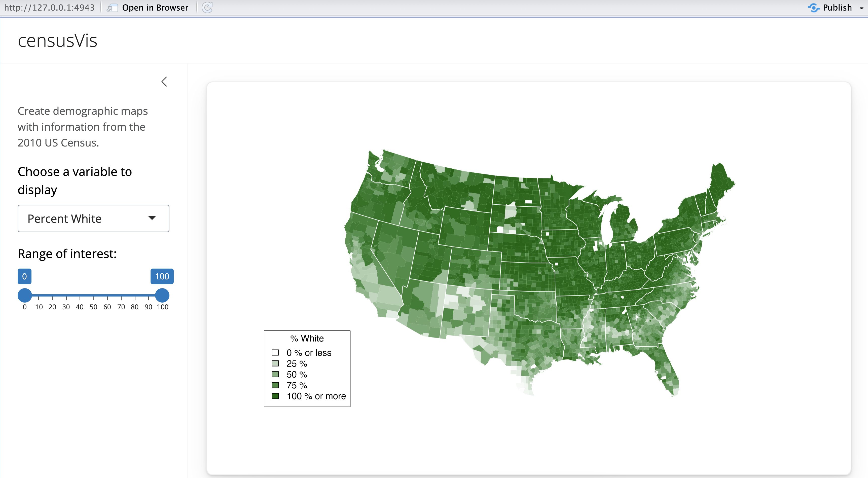Click the % White legend title
The height and width of the screenshot is (478, 868).
[x=307, y=338]
